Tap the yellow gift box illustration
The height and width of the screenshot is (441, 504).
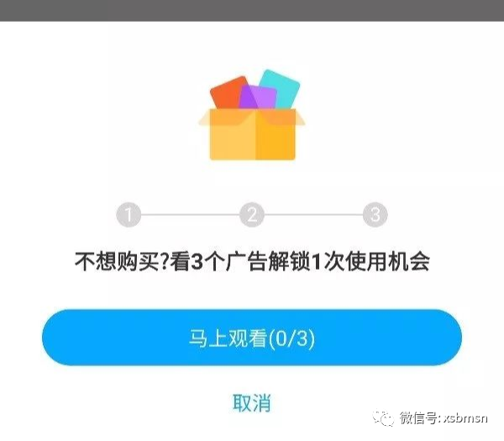[252, 115]
